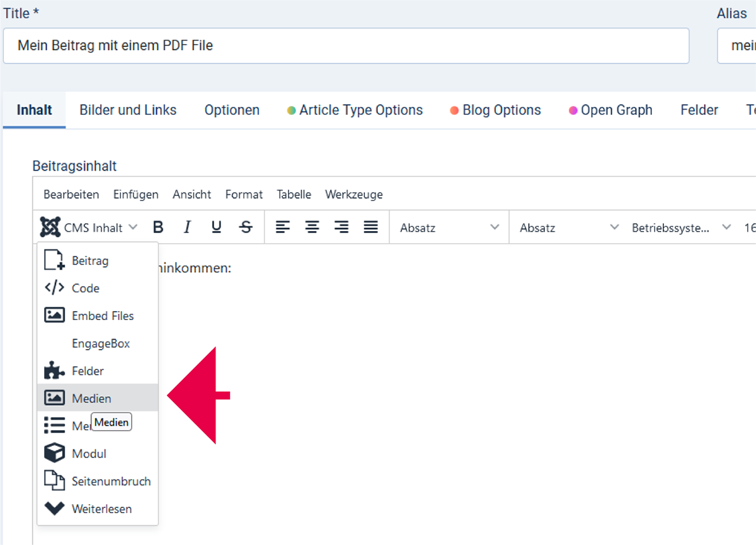Open the Betriebssystem font dropdown
This screenshot has height=545, width=756.
tap(680, 227)
